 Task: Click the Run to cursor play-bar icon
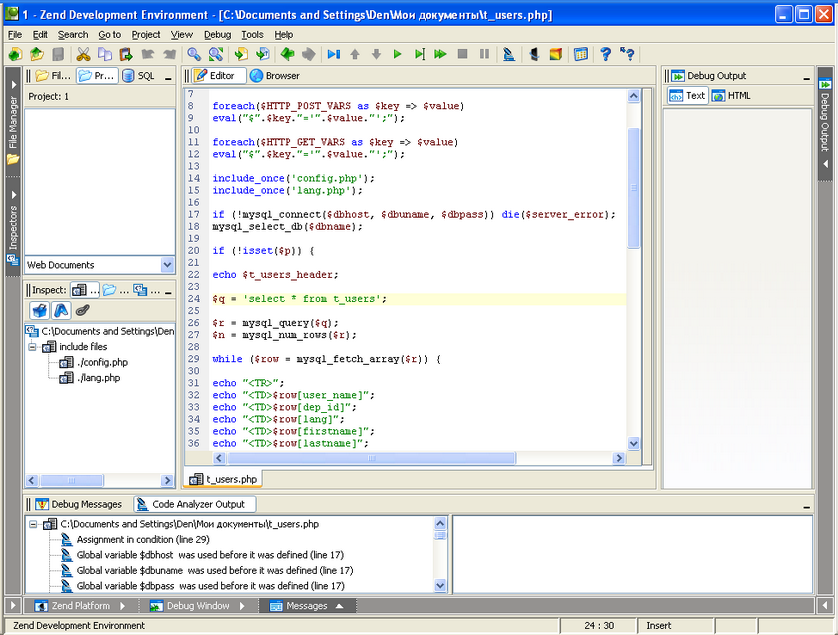420,54
